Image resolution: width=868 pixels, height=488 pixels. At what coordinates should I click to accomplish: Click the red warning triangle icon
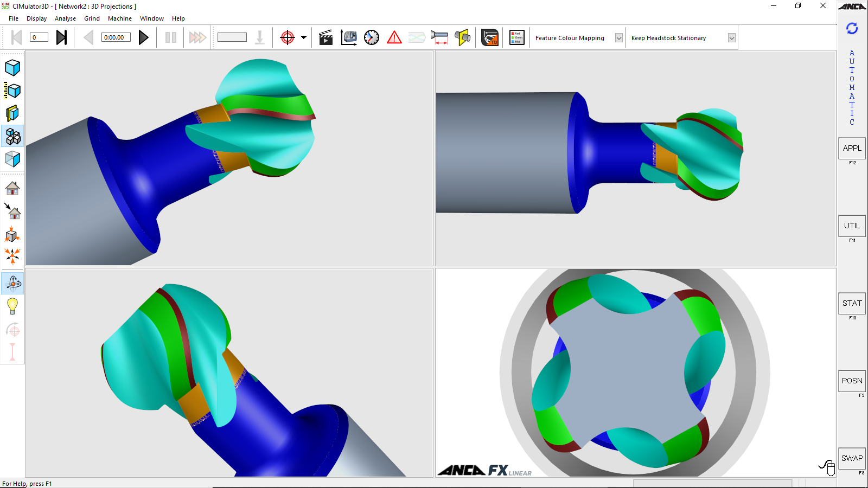(394, 37)
